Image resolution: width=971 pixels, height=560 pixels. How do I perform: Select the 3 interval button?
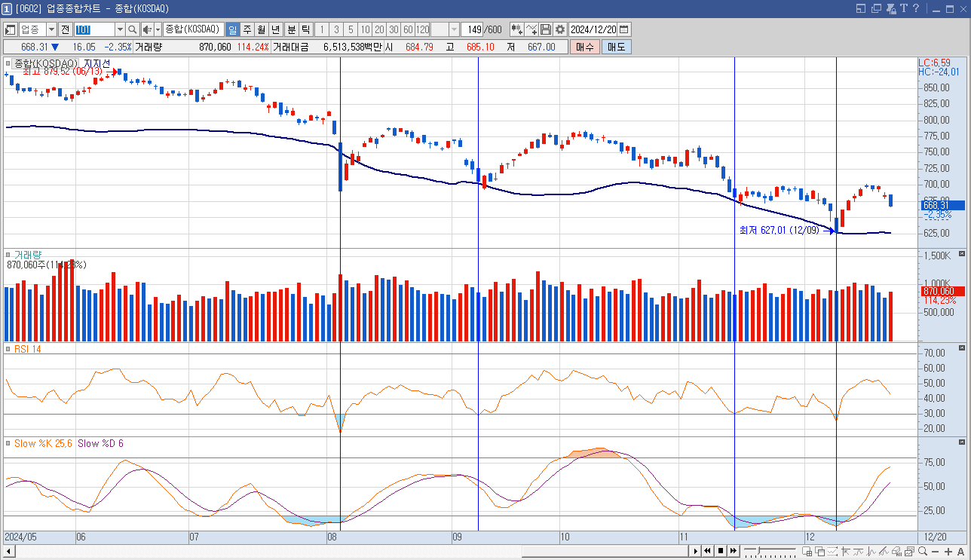click(336, 29)
